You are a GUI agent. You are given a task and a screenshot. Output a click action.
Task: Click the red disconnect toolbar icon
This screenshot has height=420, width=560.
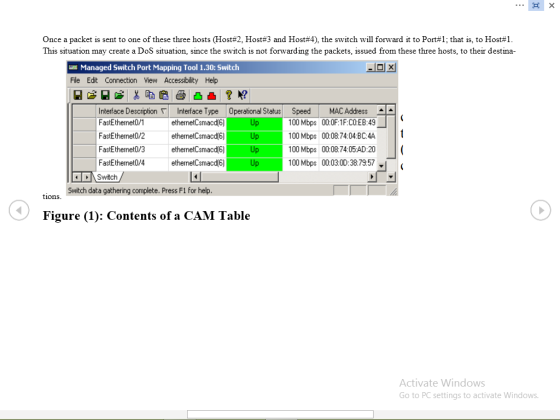pyautogui.click(x=212, y=95)
